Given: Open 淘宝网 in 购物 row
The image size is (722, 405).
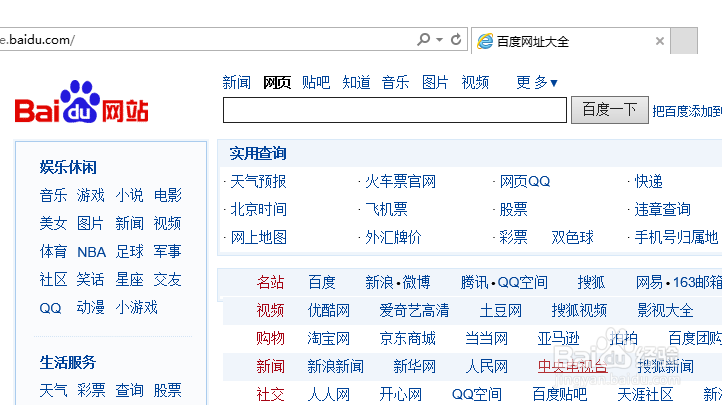Looking at the screenshot, I should pyautogui.click(x=329, y=339).
